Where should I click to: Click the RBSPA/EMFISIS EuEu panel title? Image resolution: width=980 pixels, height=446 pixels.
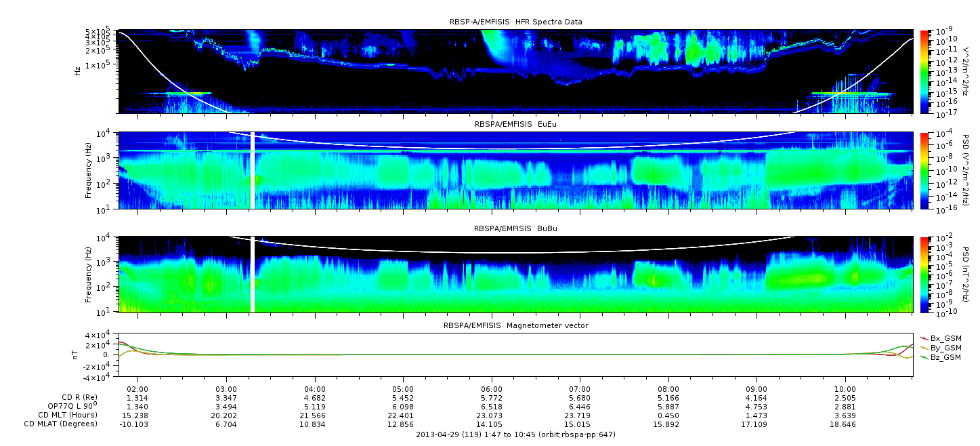pyautogui.click(x=515, y=125)
